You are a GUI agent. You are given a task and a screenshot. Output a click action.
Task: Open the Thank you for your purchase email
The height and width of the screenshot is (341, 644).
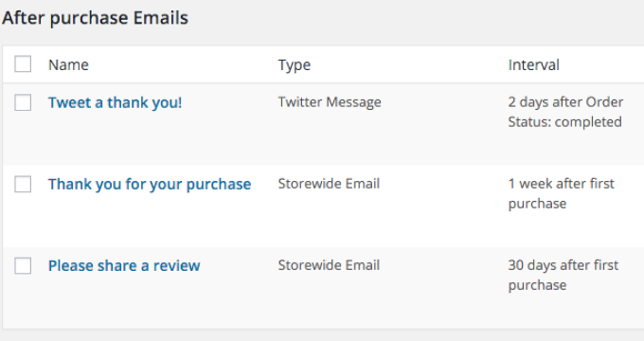tap(150, 185)
